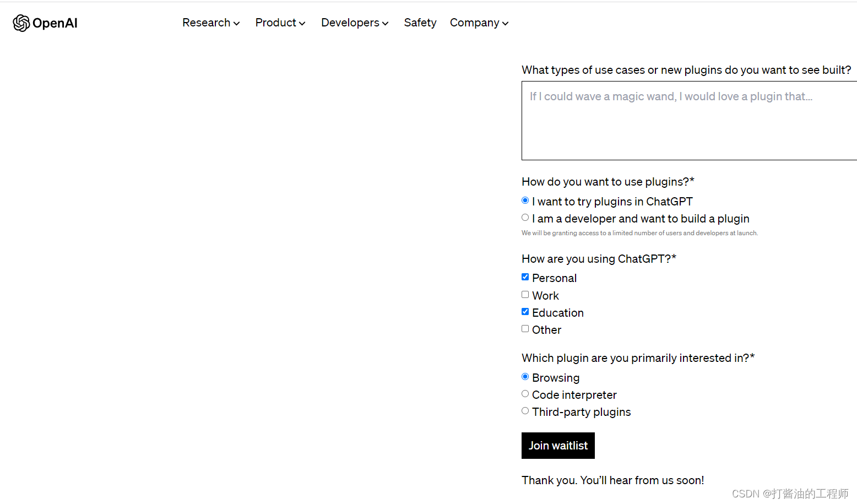Expand the Developers dropdown chevron
The image size is (857, 504).
pyautogui.click(x=385, y=24)
